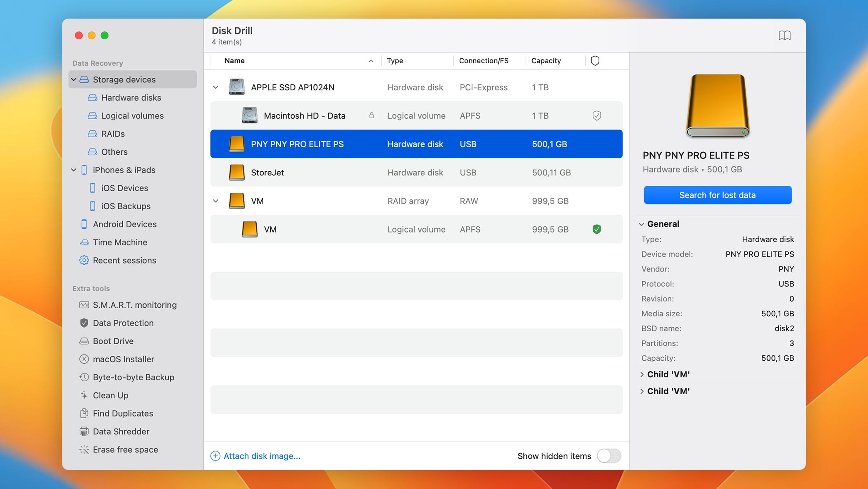
Task: Open Boot Drive tool
Action: [x=106, y=341]
